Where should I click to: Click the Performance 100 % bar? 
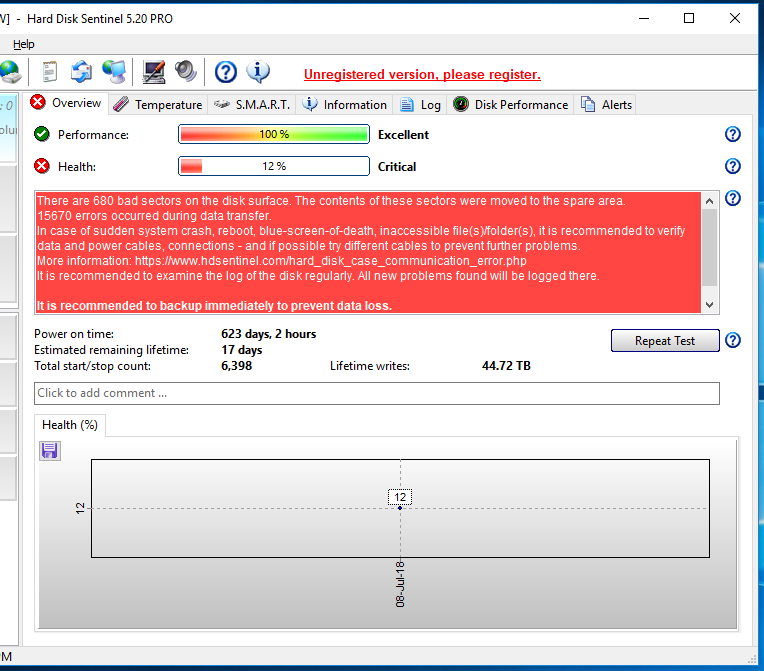click(x=274, y=134)
